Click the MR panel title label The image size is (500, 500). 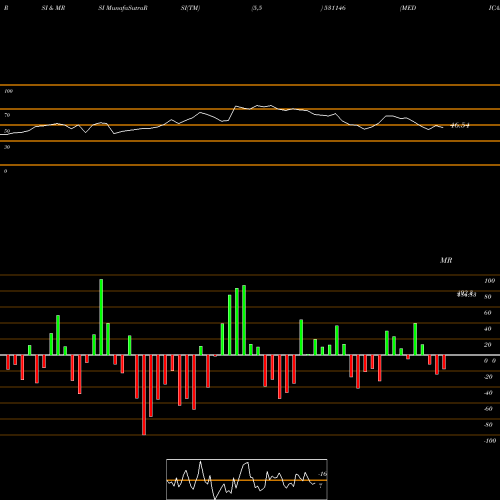[x=446, y=260]
